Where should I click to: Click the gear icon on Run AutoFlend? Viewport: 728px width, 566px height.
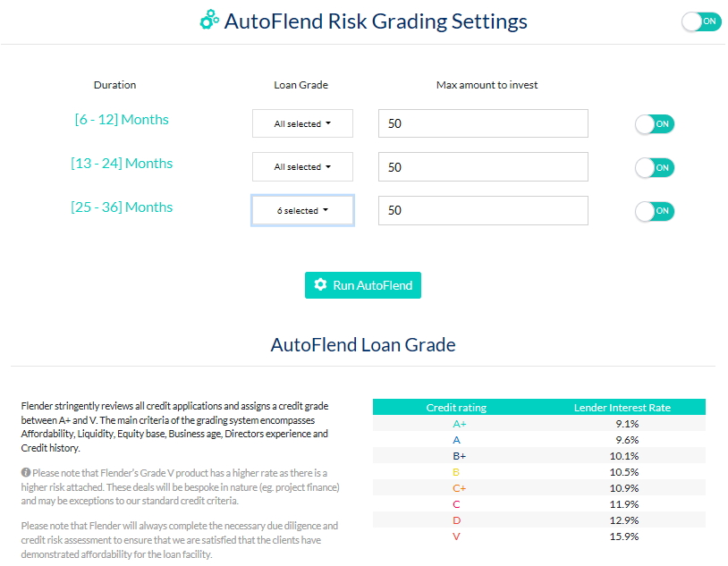[320, 285]
